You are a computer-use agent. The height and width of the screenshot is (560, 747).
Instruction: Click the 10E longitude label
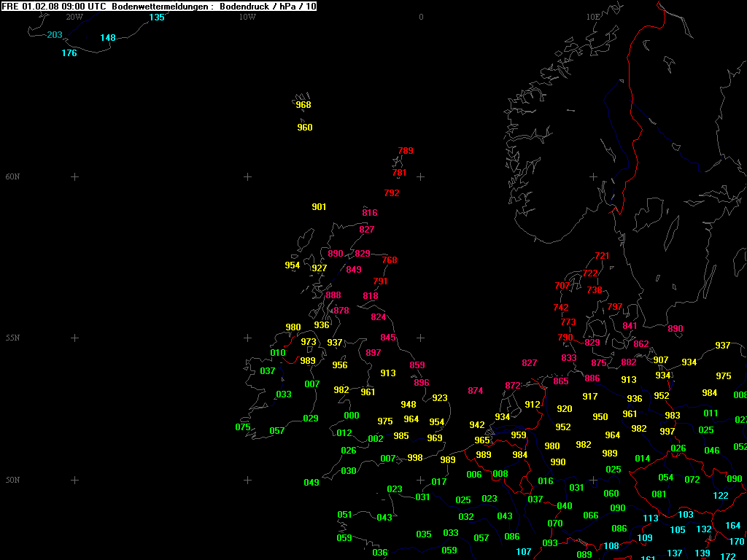[592, 17]
